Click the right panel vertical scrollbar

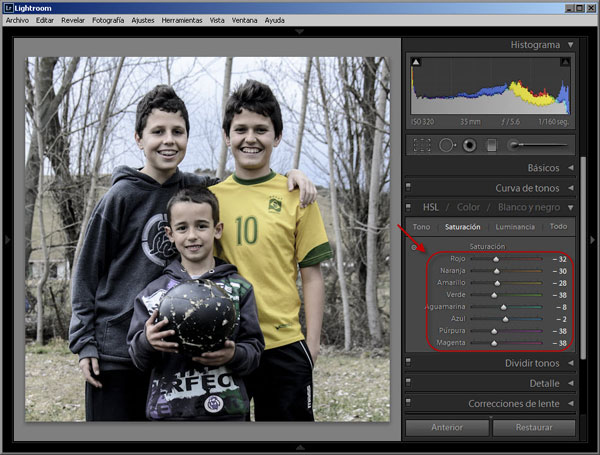583,258
